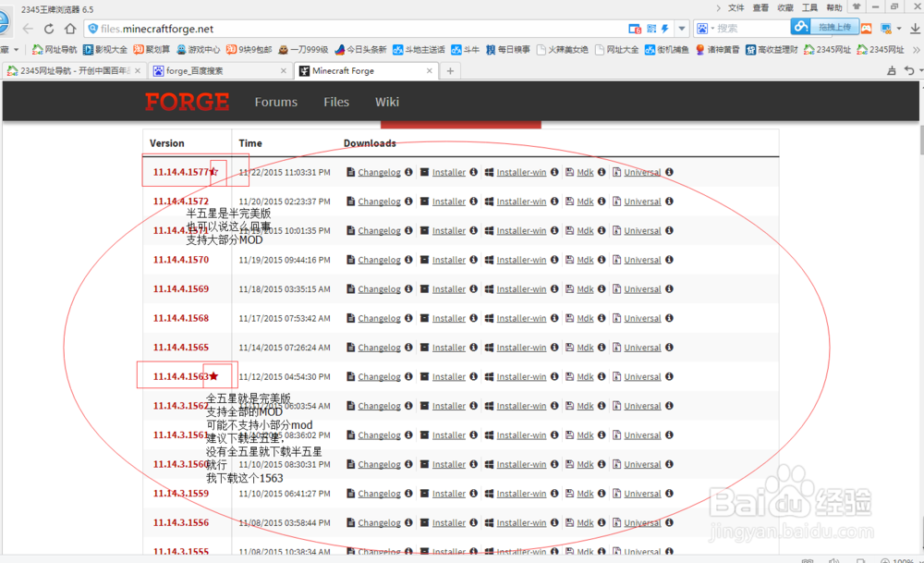This screenshot has width=924, height=563.
Task: Click the 拖拽上传 cloud upload button
Action: click(x=824, y=27)
